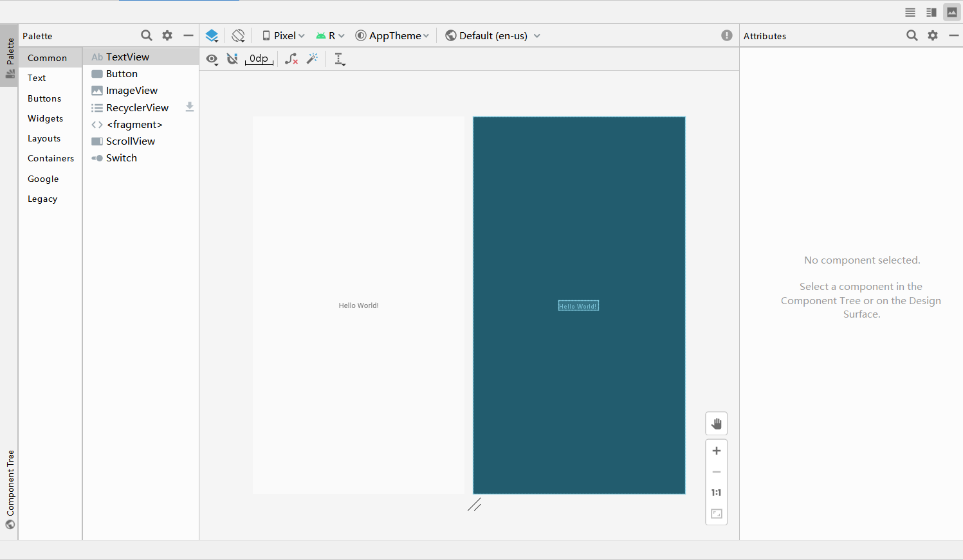Select the Widgets palette category
963x560 pixels.
[50, 118]
